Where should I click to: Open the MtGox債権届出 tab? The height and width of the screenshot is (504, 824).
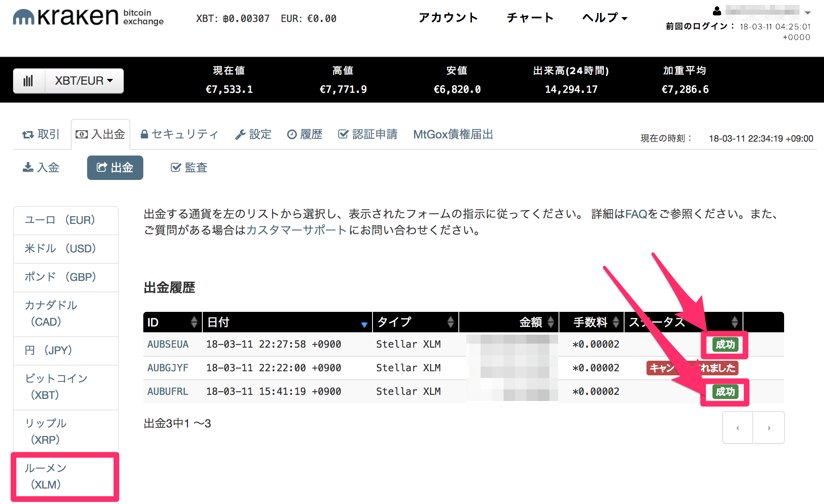coord(453,134)
